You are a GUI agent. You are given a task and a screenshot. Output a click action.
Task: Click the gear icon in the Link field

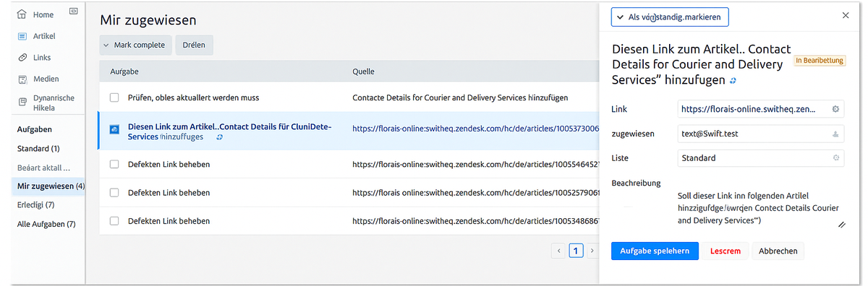[x=835, y=109]
